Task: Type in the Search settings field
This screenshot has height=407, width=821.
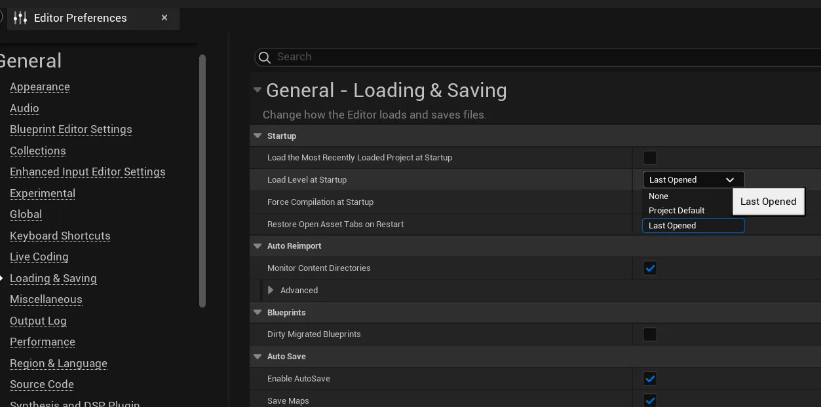Action: click(x=539, y=57)
